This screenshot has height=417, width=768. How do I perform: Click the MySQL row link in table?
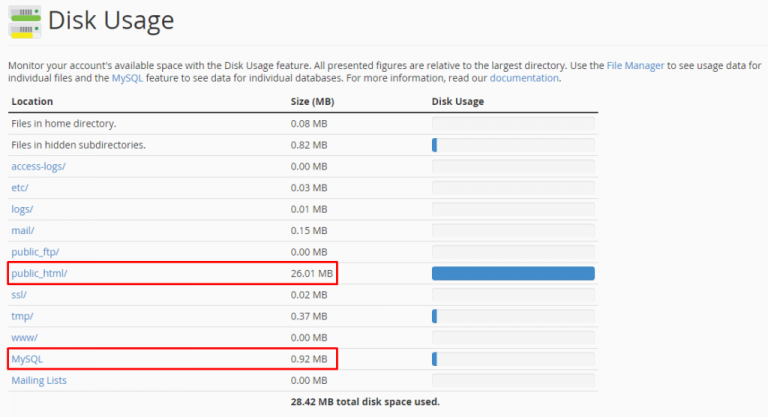[27, 358]
